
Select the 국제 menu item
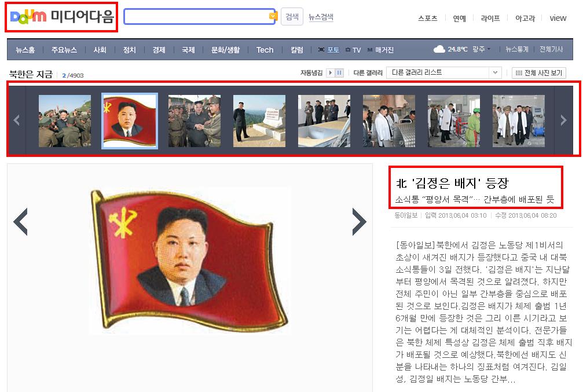coord(188,50)
